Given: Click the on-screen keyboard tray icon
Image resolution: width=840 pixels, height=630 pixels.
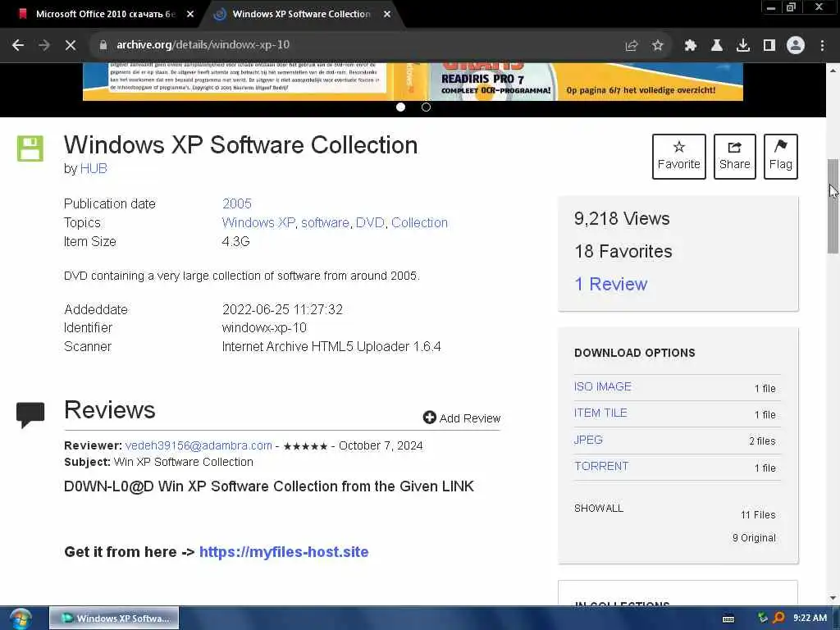Looking at the screenshot, I should (x=728, y=619).
